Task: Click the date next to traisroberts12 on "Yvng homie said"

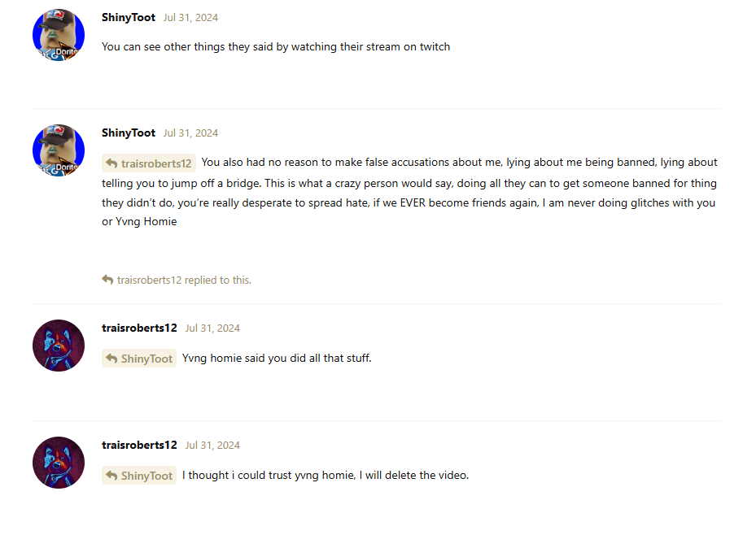Action: click(212, 328)
